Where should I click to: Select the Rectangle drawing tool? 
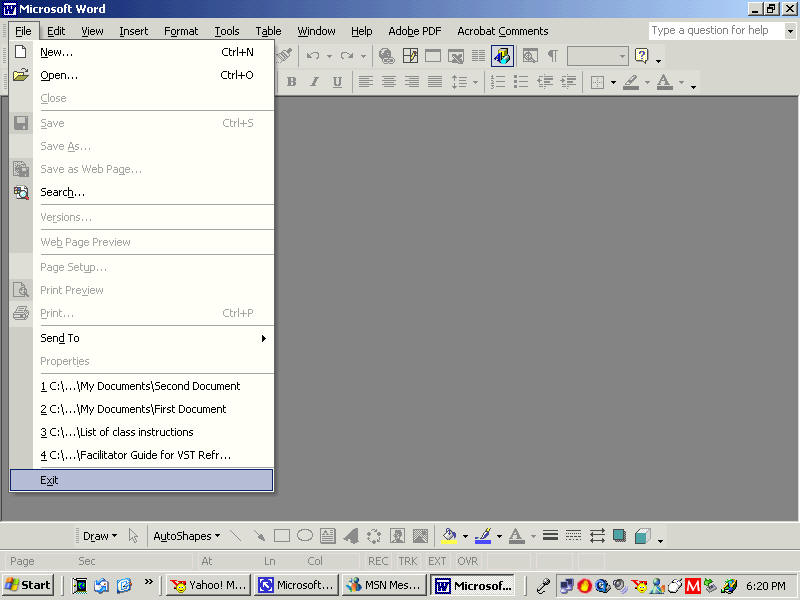282,536
